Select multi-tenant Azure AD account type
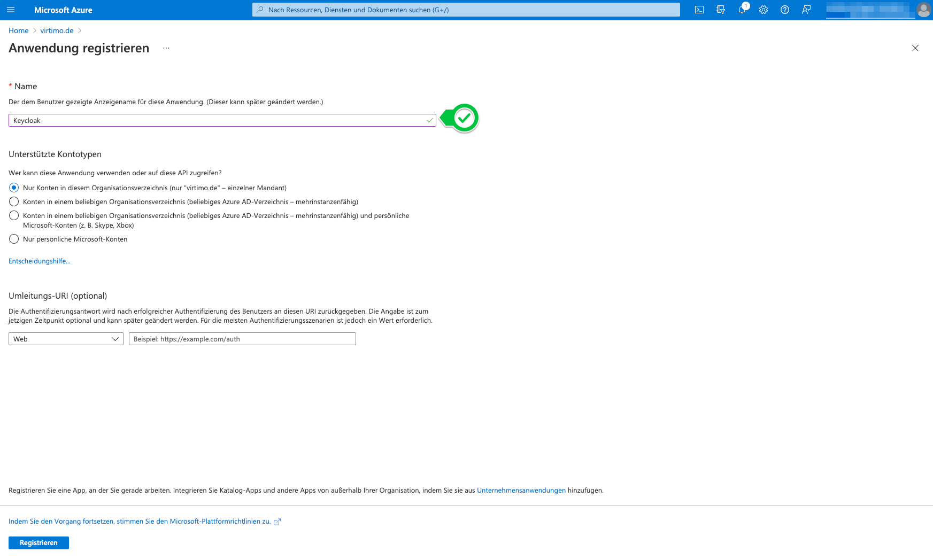The height and width of the screenshot is (560, 933). tap(13, 201)
